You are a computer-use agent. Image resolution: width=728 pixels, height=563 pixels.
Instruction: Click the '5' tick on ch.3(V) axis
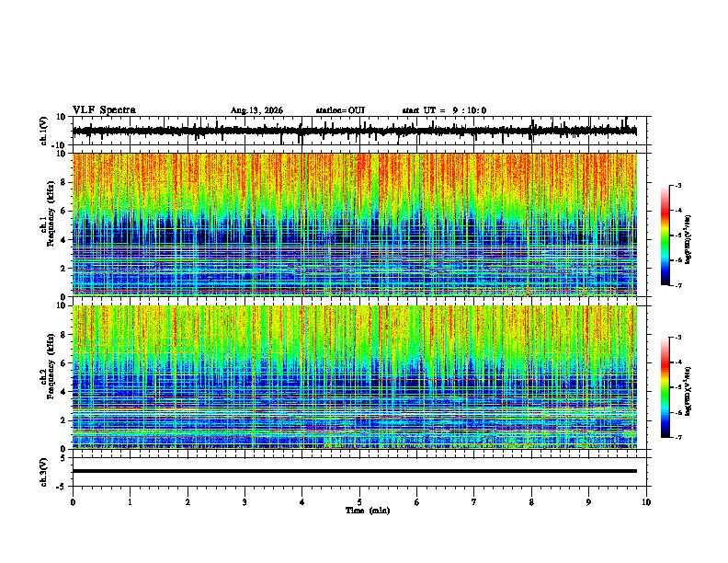[x=63, y=458]
